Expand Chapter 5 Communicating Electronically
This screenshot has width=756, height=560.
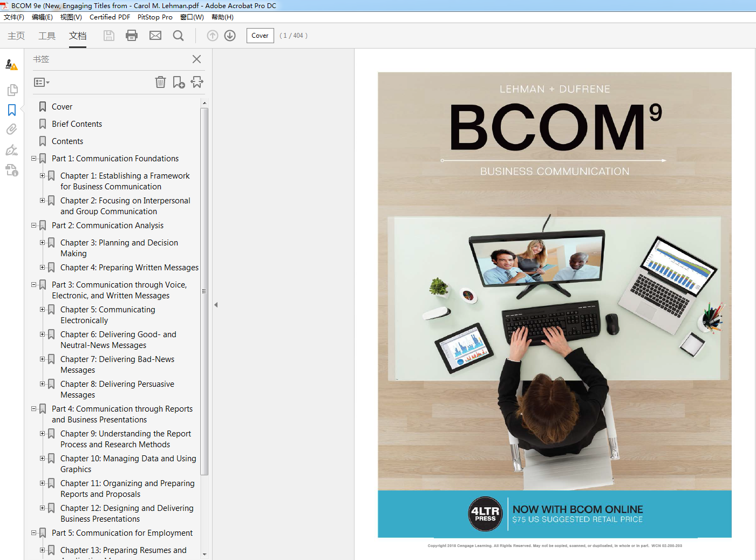click(43, 310)
